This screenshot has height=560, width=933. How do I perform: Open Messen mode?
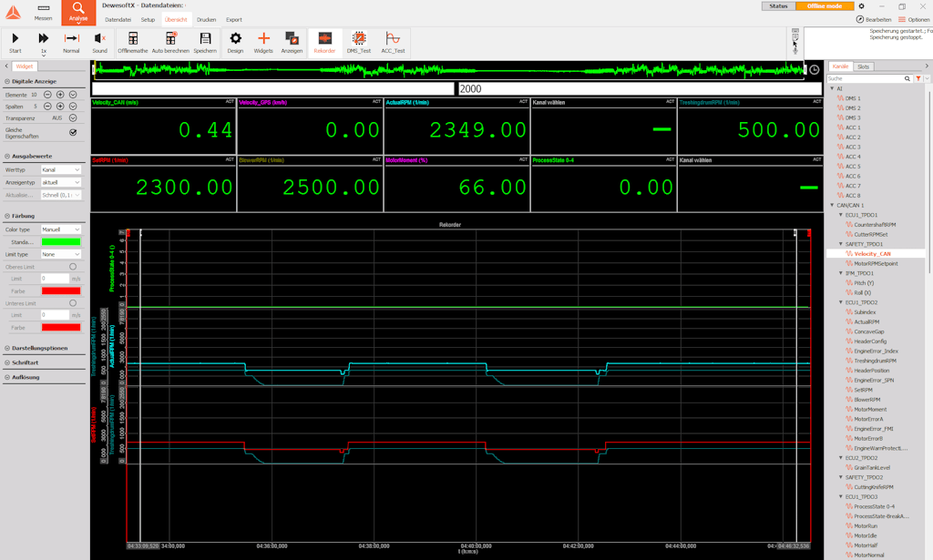pyautogui.click(x=43, y=11)
